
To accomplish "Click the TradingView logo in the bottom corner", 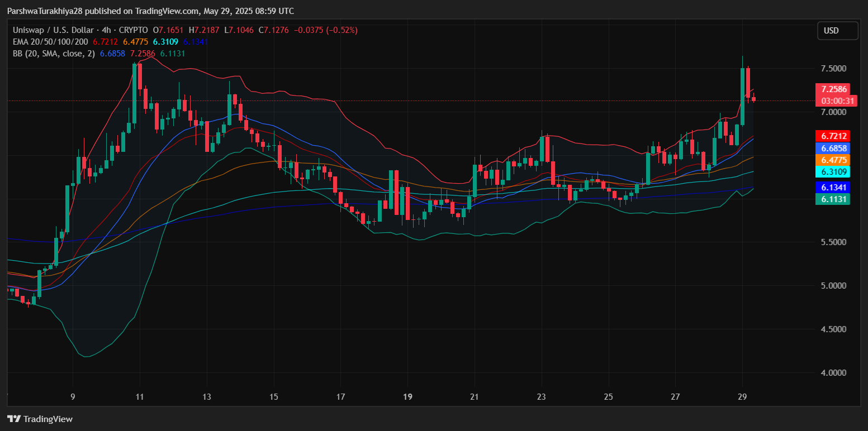I will [40, 419].
